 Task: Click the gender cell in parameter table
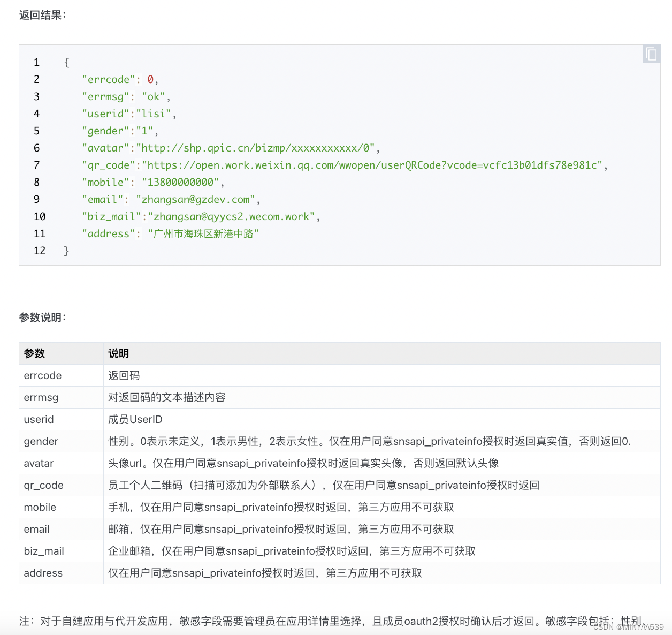[x=61, y=441]
